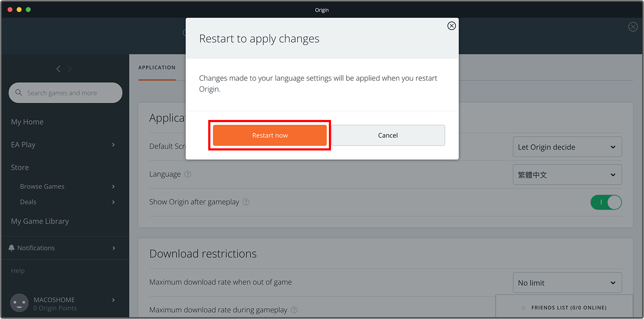Click Maximum download rate when out of game label
The image size is (644, 319).
click(x=221, y=282)
